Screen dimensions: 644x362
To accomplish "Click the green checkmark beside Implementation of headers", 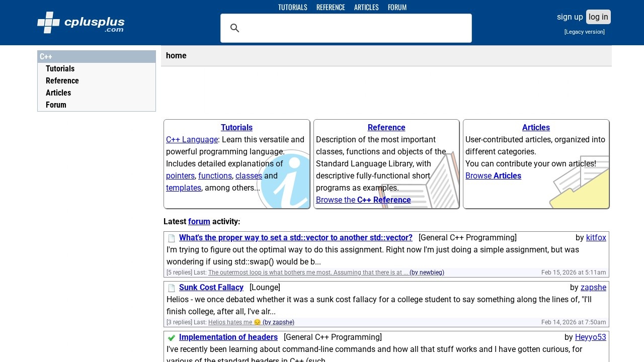I will point(172,338).
